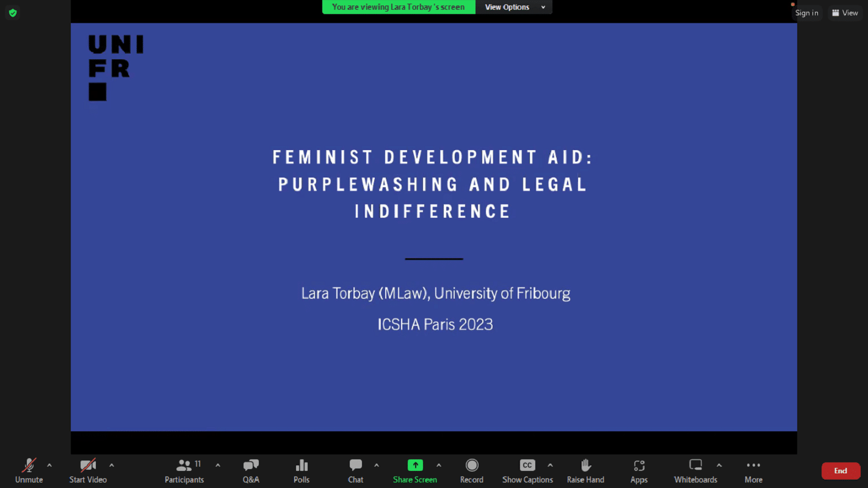Screen dimensions: 868x488
Task: Open the Participants panel
Action: pos(184,470)
